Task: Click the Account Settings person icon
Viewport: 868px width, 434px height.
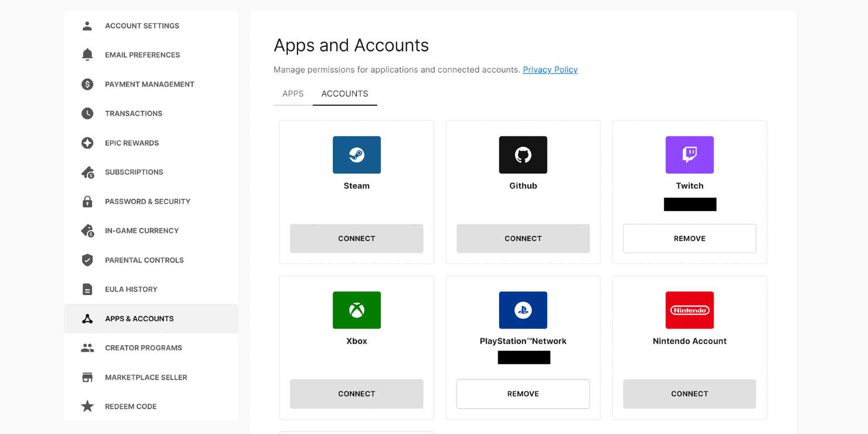Action: (87, 26)
